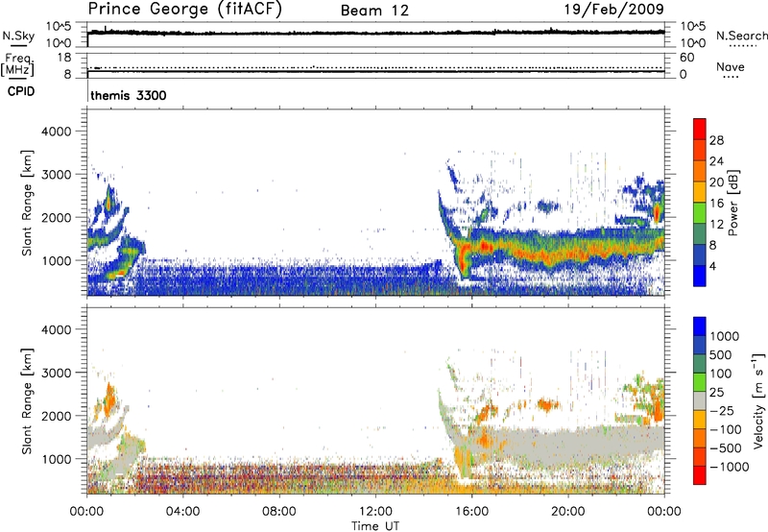Click the '04:00' time tick label
The width and height of the screenshot is (768, 532).
(x=182, y=512)
